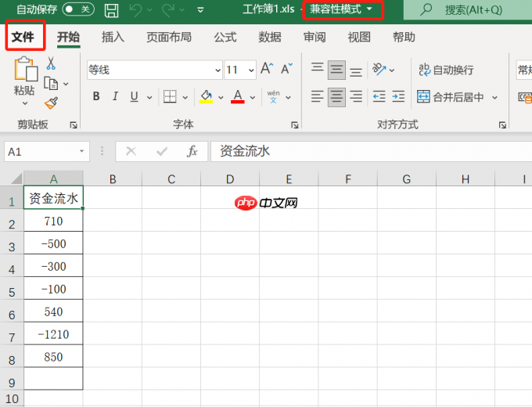Click the Borders icon
532x407 pixels.
[x=170, y=97]
